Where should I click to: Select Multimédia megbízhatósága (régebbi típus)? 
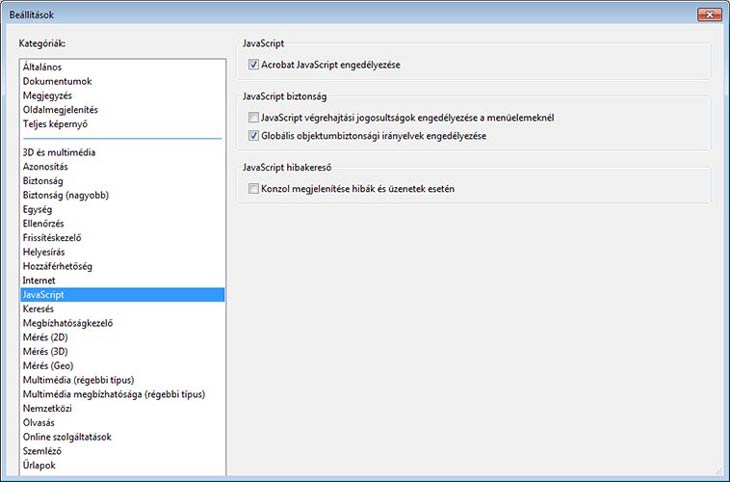click(x=123, y=394)
